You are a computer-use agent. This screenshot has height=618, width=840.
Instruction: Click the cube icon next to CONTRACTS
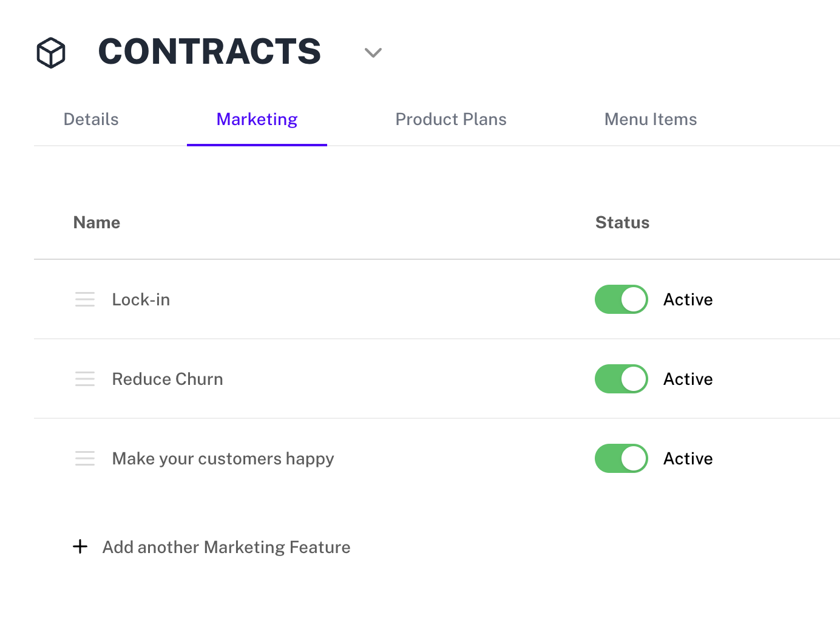click(50, 53)
